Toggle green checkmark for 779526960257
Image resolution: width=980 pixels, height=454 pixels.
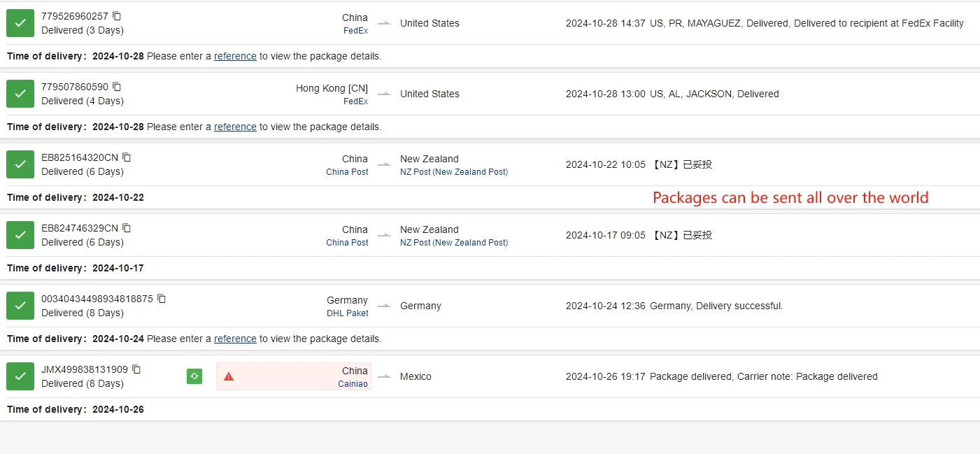(x=20, y=23)
